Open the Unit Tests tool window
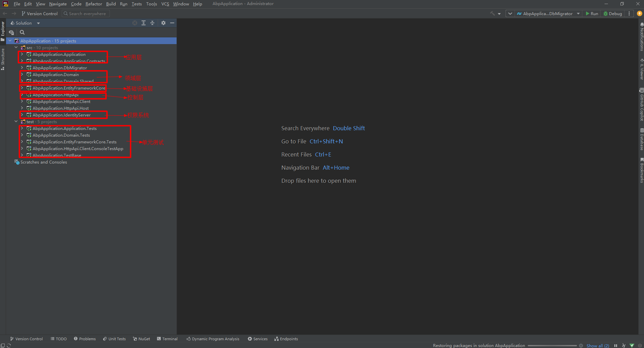 (114, 339)
